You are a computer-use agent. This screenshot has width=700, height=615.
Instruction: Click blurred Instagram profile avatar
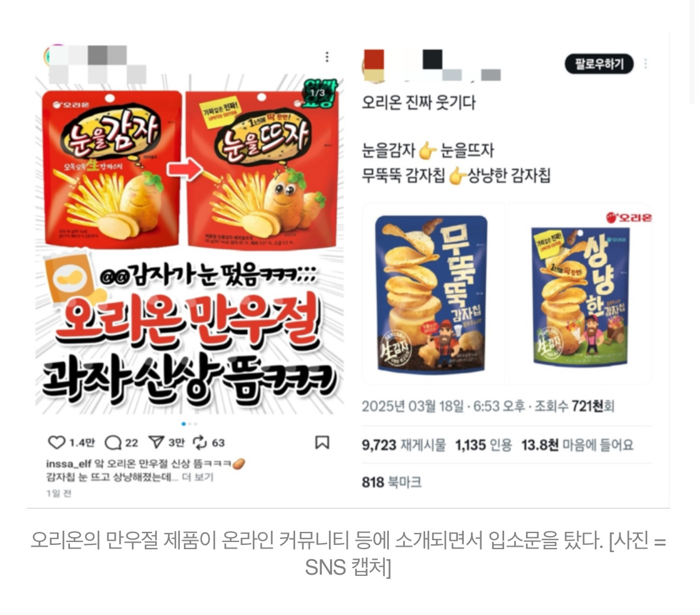pos(52,57)
